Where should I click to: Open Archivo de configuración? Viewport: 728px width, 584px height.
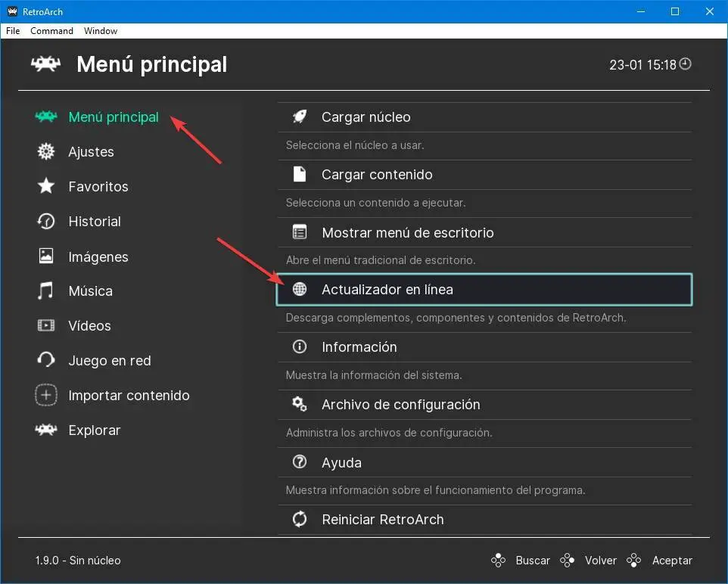point(485,405)
